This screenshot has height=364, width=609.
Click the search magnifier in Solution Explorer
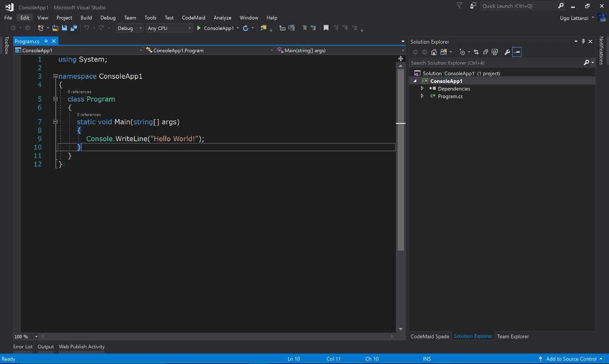587,62
